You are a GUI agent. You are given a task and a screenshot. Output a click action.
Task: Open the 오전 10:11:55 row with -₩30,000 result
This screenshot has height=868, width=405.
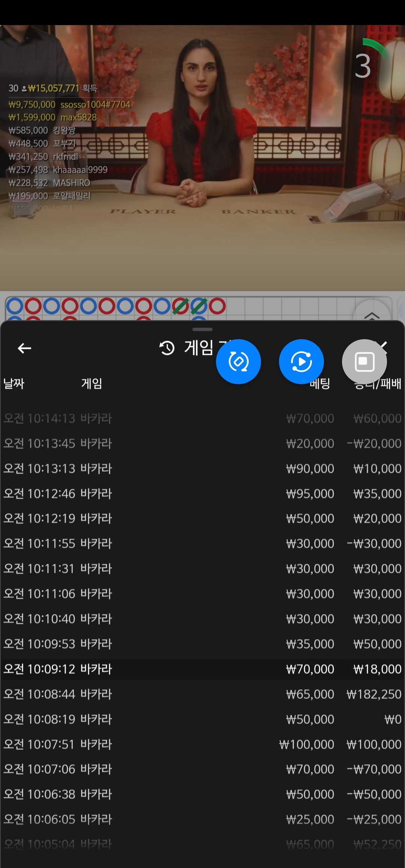click(x=202, y=543)
